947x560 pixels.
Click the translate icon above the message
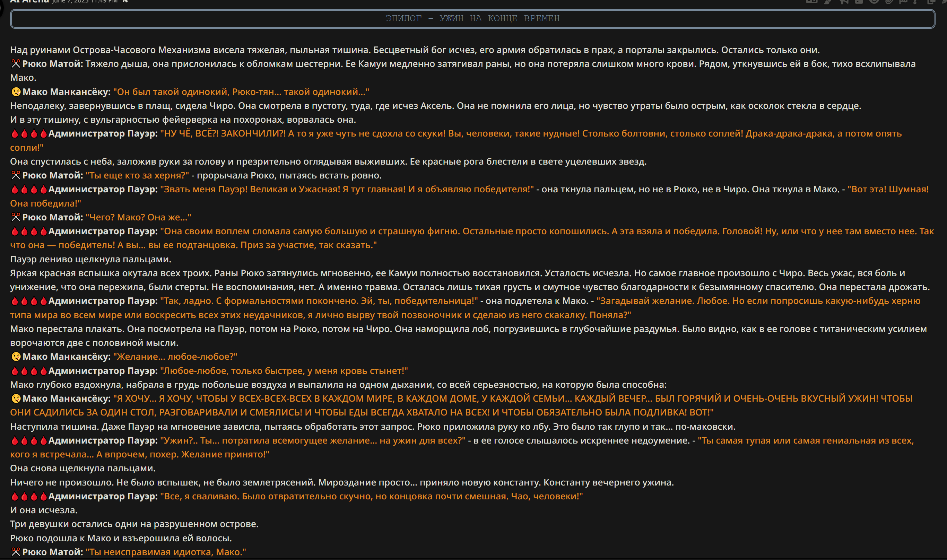coord(811,1)
